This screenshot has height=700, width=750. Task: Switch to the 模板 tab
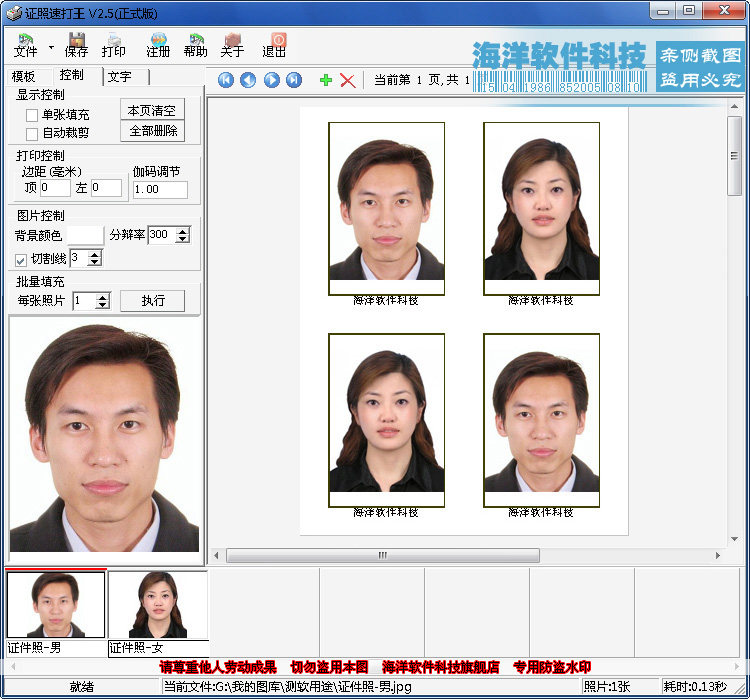(23, 76)
